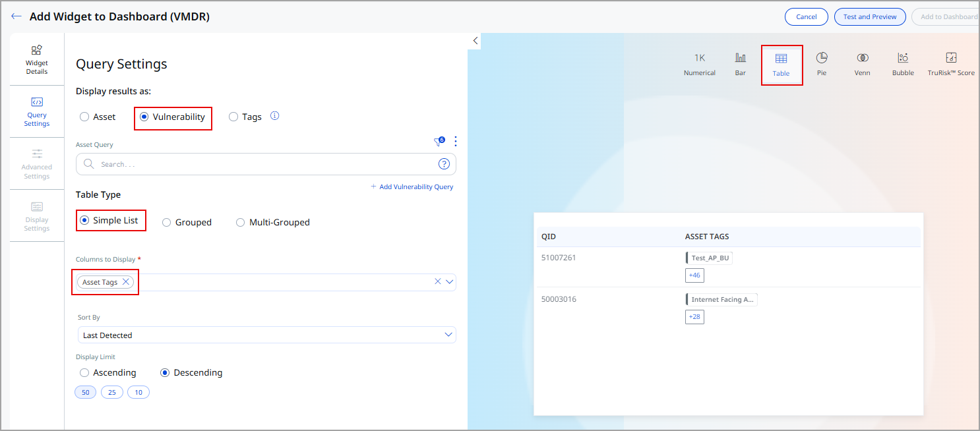Choose the Bar chart widget type
The height and width of the screenshot is (431, 980).
coord(741,64)
